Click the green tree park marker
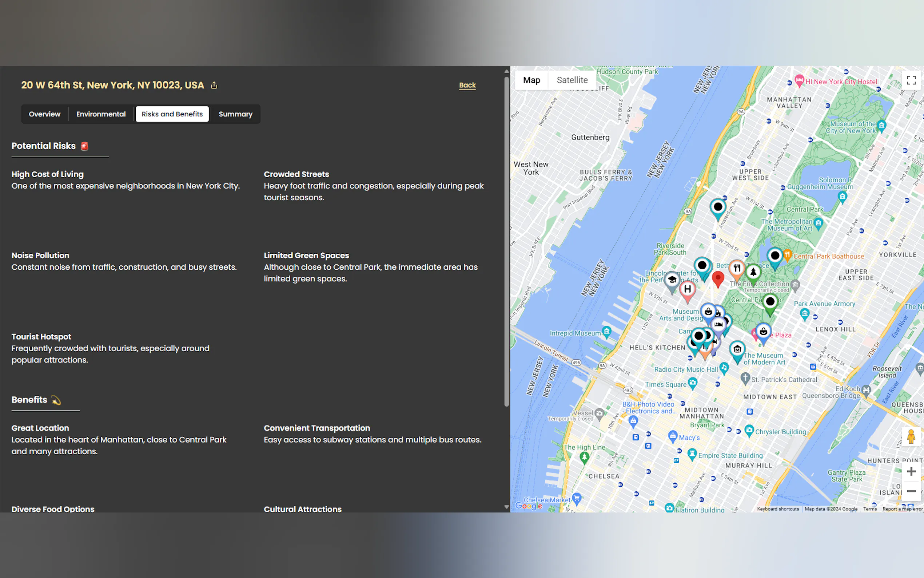This screenshot has width=924, height=578. click(x=753, y=272)
